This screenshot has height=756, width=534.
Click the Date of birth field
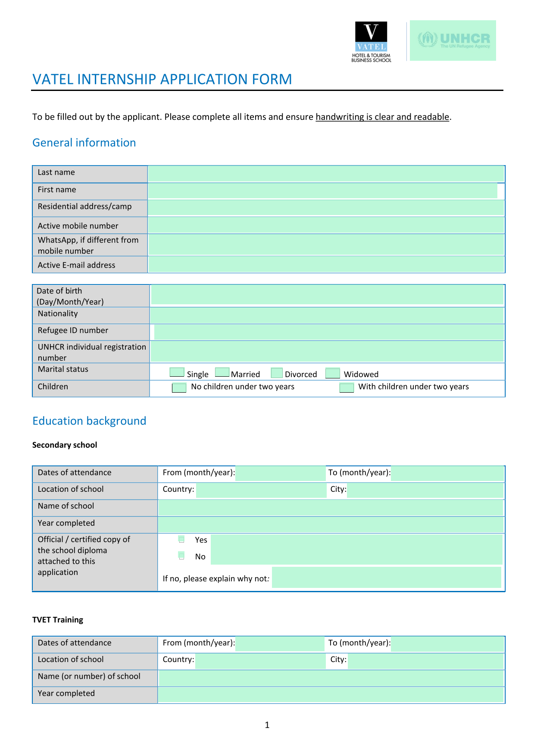pyautogui.click(x=327, y=295)
